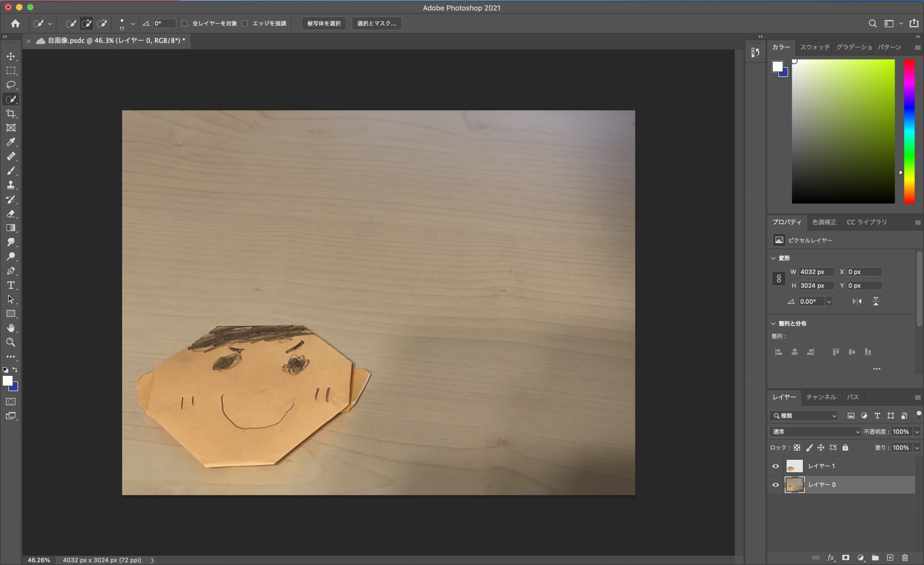Enable エッジを強調 checkbox
924x565 pixels.
pos(245,23)
